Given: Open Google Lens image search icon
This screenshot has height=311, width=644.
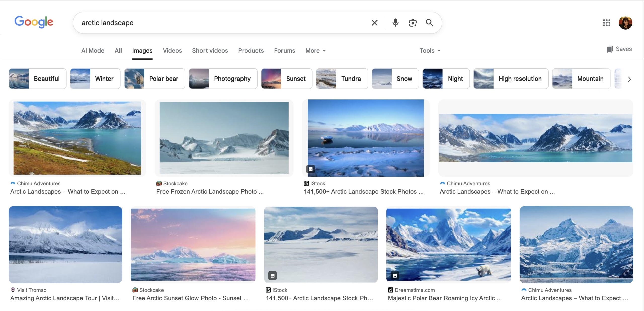Looking at the screenshot, I should [x=413, y=23].
